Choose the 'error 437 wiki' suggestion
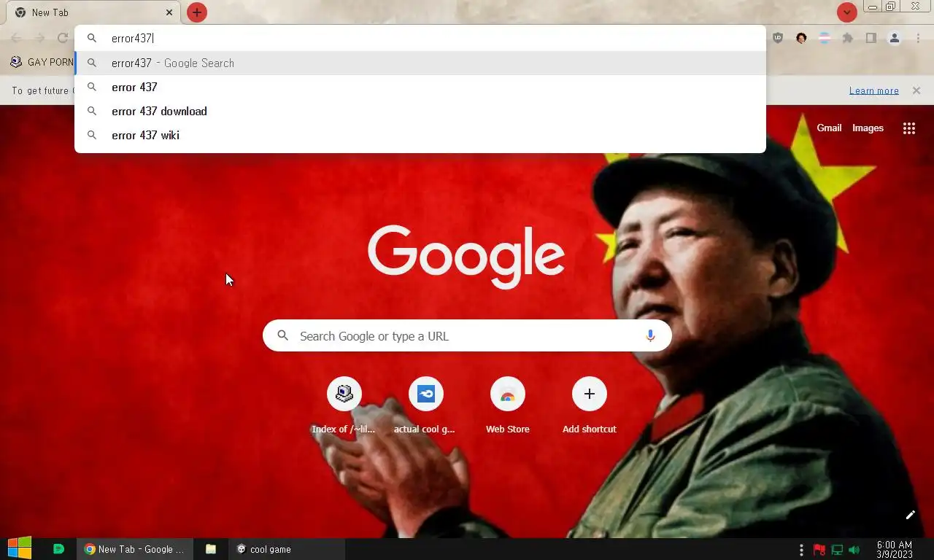934x560 pixels. tap(420, 135)
